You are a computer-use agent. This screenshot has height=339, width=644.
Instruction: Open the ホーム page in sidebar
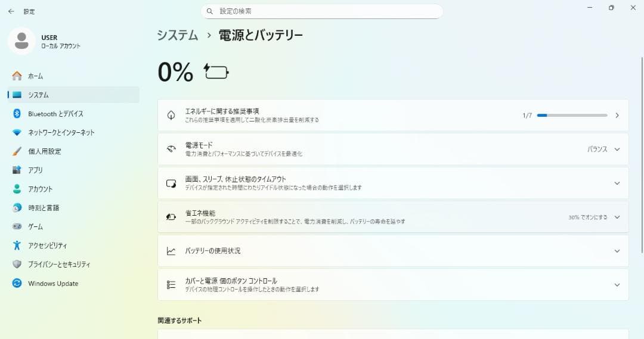click(x=35, y=76)
